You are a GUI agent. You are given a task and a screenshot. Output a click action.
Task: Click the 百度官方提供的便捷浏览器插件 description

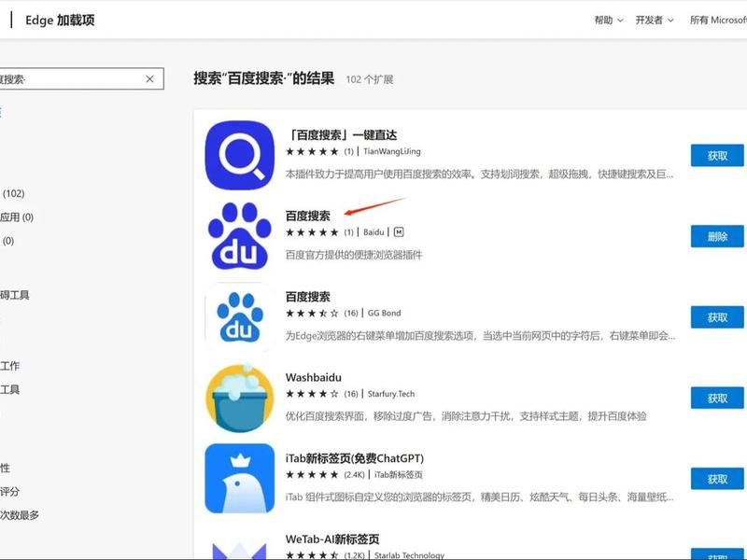coord(354,255)
